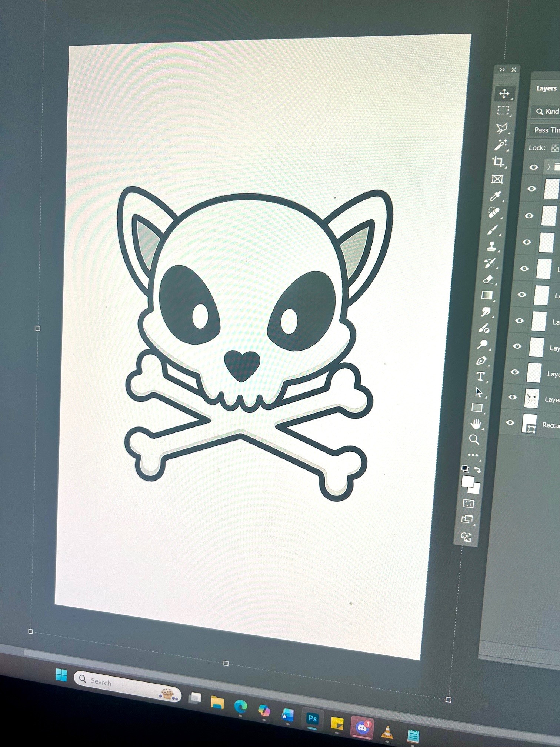Select the Pen tool
This screenshot has height=747, width=560.
481,361
